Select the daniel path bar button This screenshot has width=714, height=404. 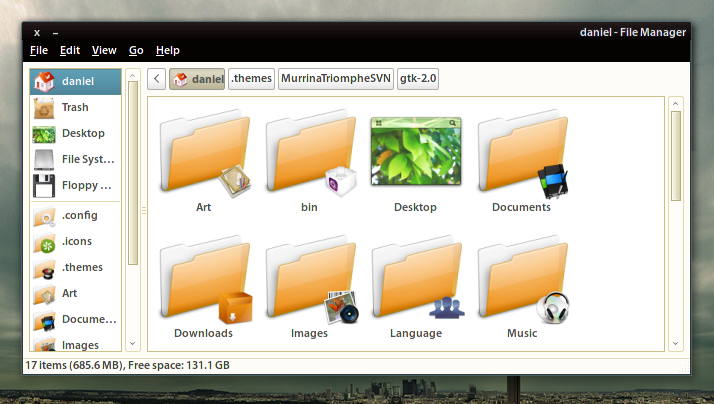point(197,79)
